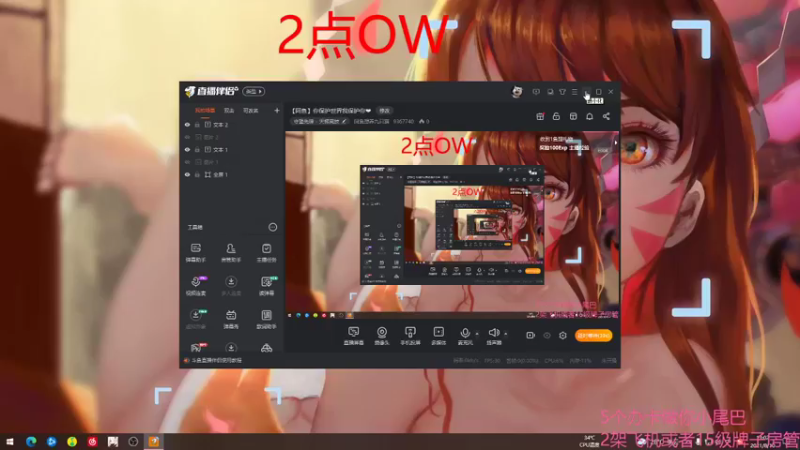Viewport: 800px width, 450px height.
Task: Open the 弹幕助手 chat bubble tool
Action: 196,253
